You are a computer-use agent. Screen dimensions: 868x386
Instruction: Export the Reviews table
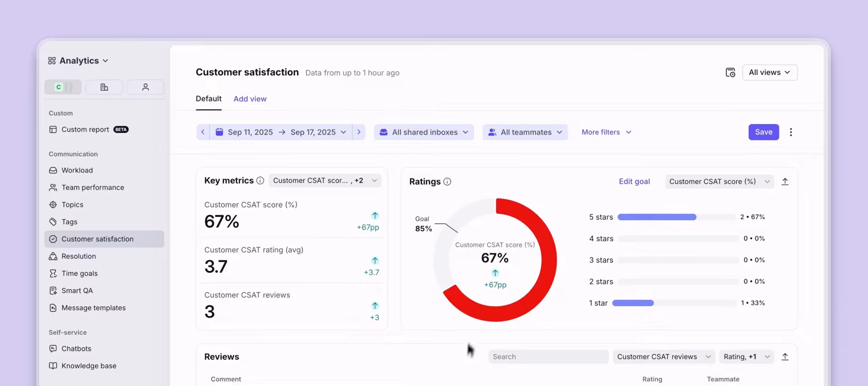pyautogui.click(x=785, y=357)
